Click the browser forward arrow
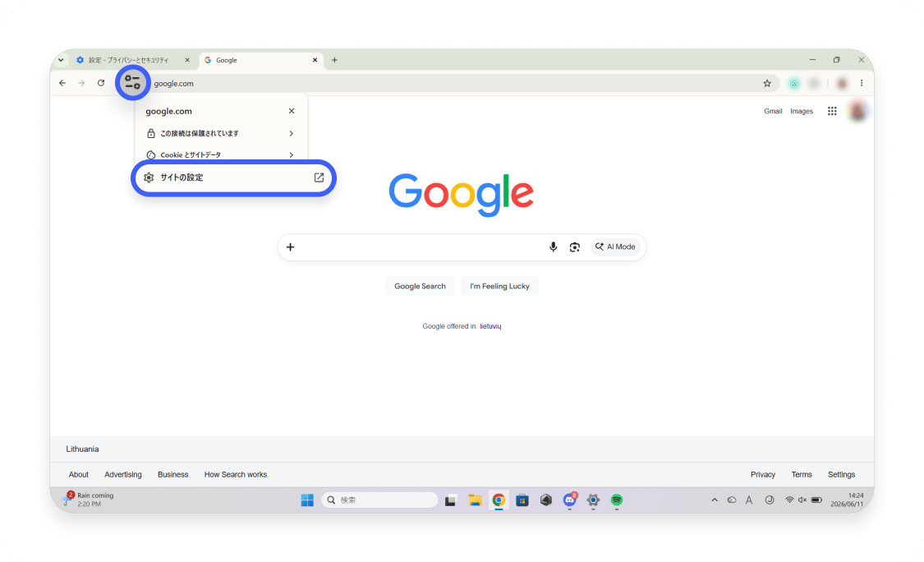Screen dimensions: 924x562 (81, 83)
